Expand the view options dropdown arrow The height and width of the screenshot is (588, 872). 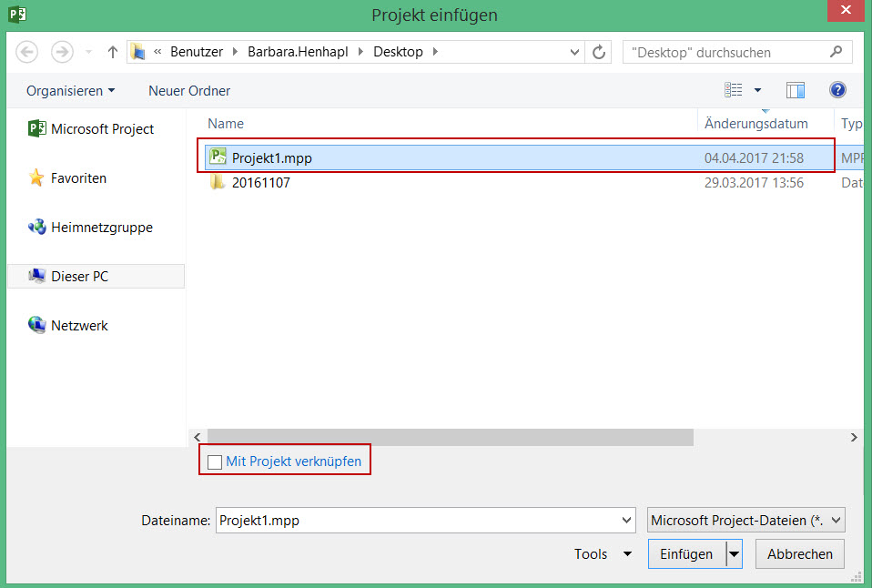757,90
